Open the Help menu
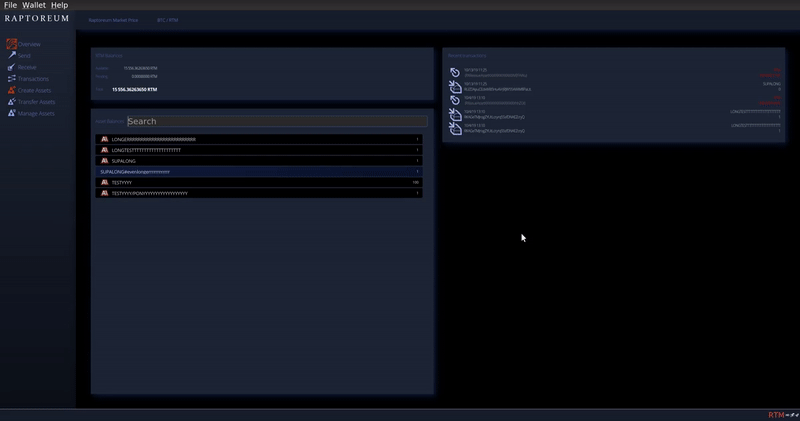Screen dimensions: 800x421 point(59,5)
